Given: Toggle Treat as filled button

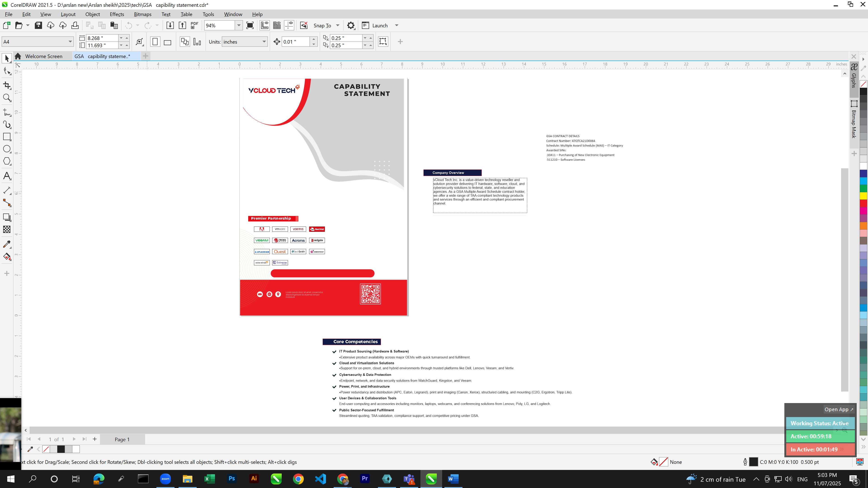Looking at the screenshot, I should pyautogui.click(x=383, y=41).
